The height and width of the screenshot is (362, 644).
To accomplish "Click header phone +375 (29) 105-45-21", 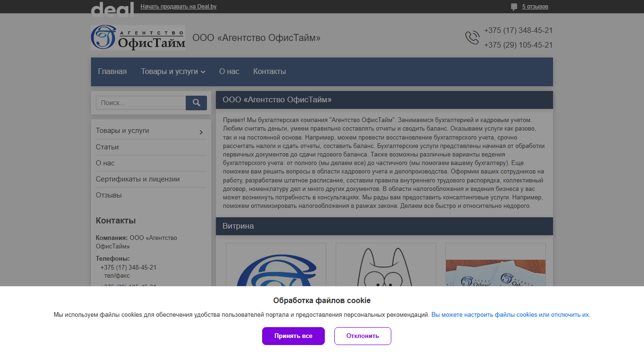I will [x=518, y=45].
